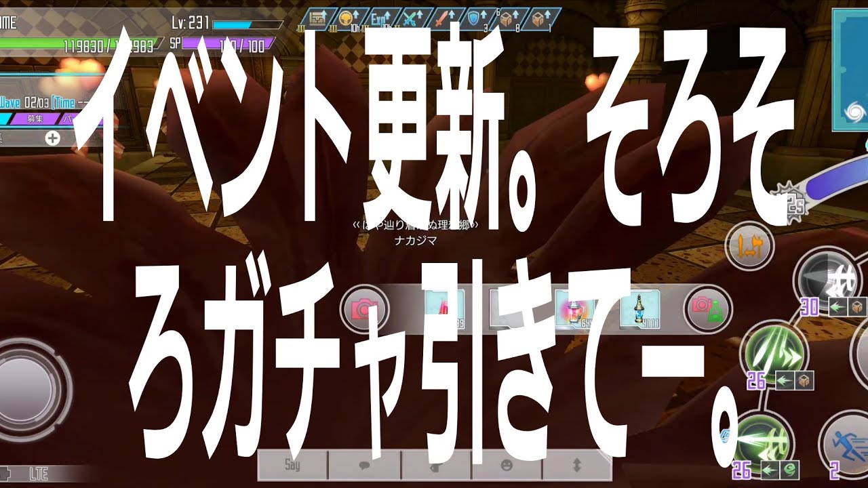Tap the green HP bar
The image size is (868, 488).
pos(81,46)
